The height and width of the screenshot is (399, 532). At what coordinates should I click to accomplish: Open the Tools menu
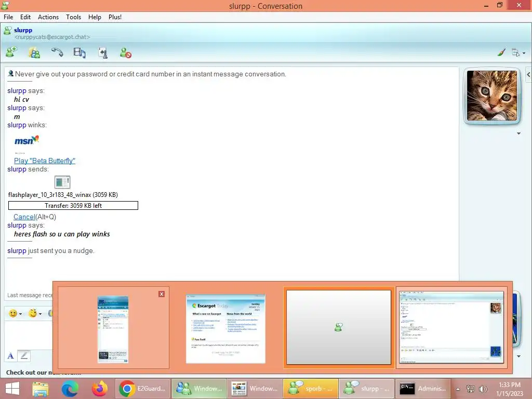click(x=73, y=17)
